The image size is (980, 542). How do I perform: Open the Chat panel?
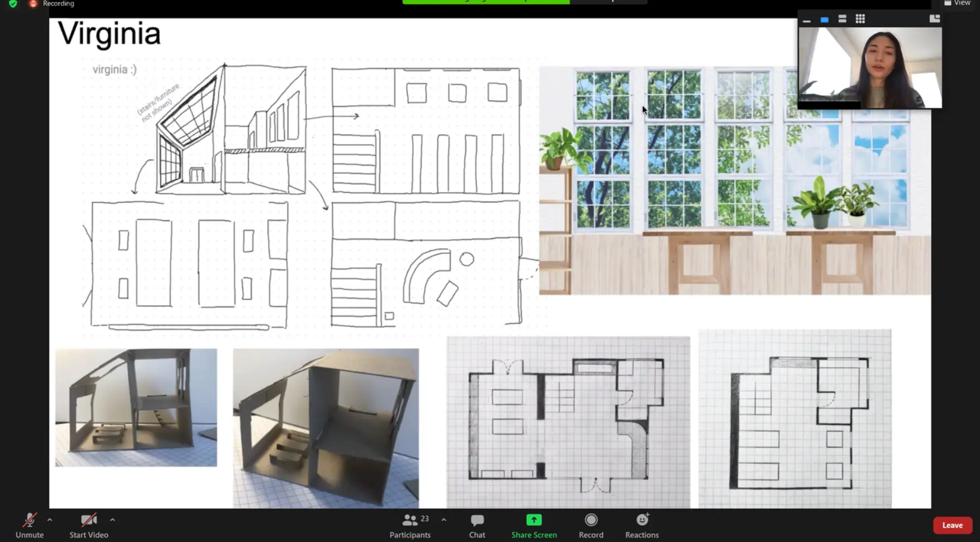pos(477,526)
